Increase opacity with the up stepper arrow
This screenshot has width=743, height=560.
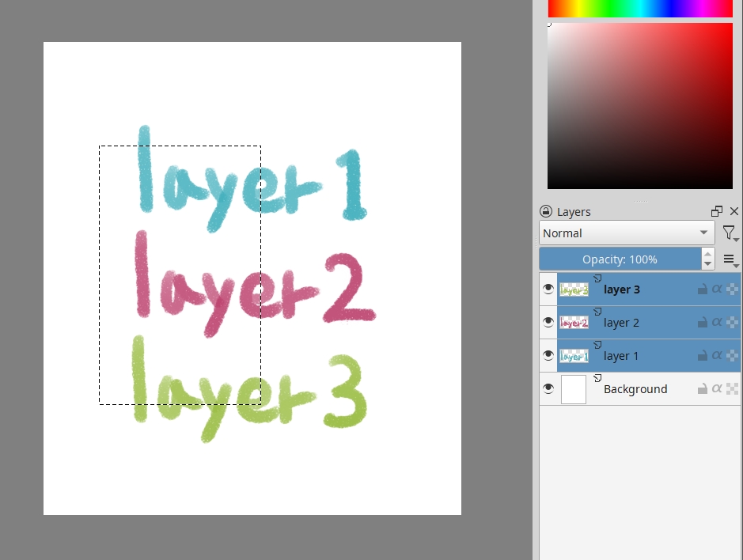pos(707,254)
